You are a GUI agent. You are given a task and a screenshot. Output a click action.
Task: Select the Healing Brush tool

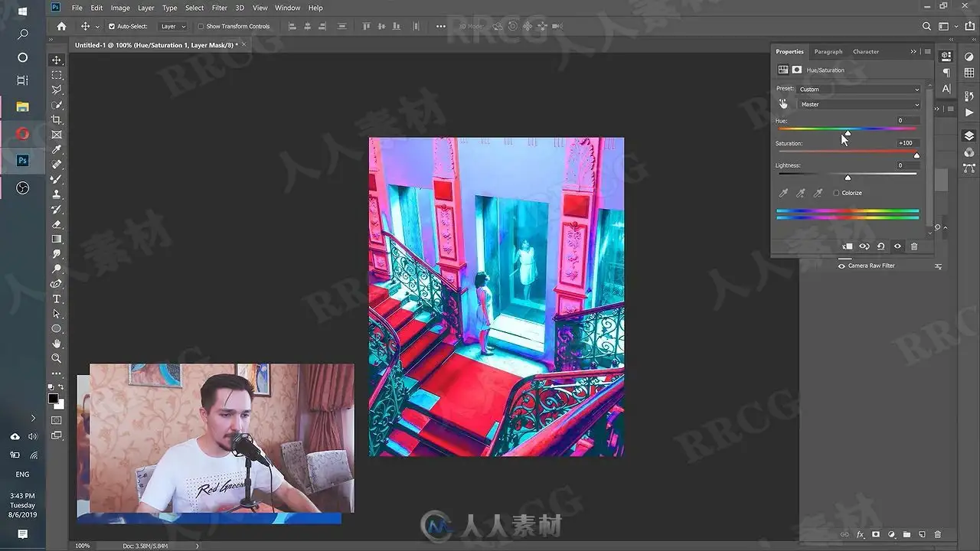tap(57, 165)
